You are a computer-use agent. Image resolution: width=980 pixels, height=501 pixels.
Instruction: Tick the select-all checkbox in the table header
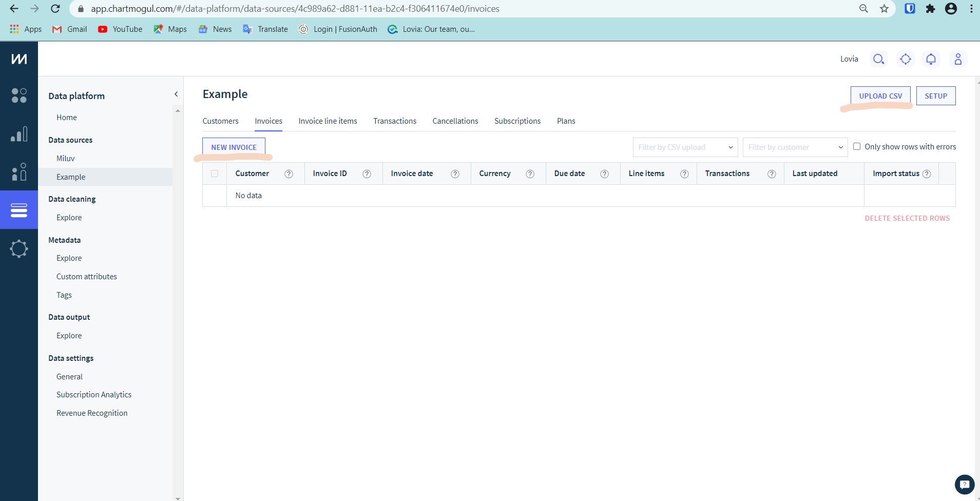(215, 174)
